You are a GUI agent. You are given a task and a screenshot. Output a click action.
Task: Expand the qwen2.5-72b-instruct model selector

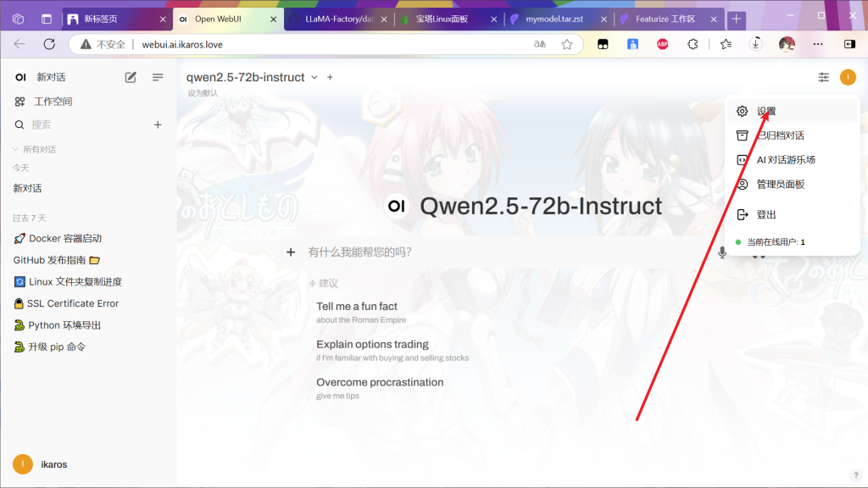[x=252, y=77]
